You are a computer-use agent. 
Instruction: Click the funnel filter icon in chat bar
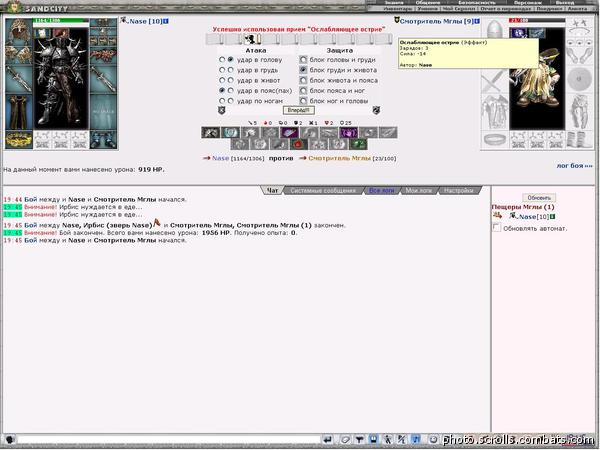tap(359, 440)
